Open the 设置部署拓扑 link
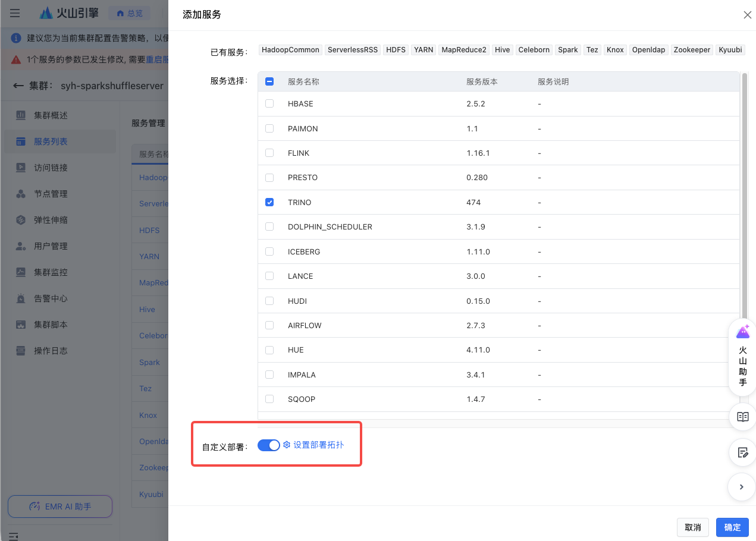756x541 pixels. pos(313,445)
